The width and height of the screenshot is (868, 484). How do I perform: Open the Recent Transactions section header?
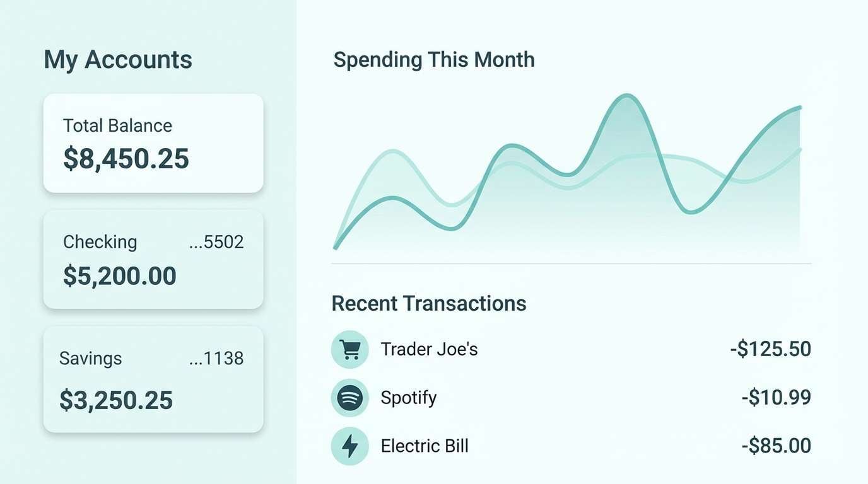(x=429, y=303)
